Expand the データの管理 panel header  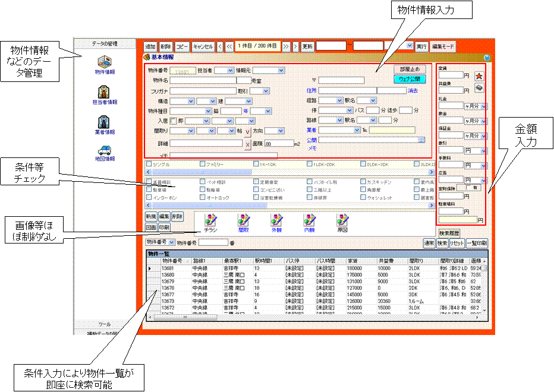point(105,43)
